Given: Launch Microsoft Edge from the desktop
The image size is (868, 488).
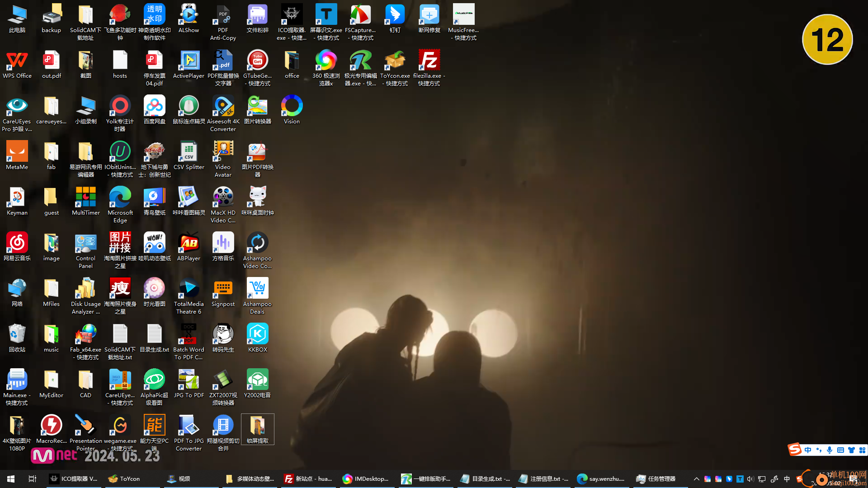Looking at the screenshot, I should tap(120, 205).
